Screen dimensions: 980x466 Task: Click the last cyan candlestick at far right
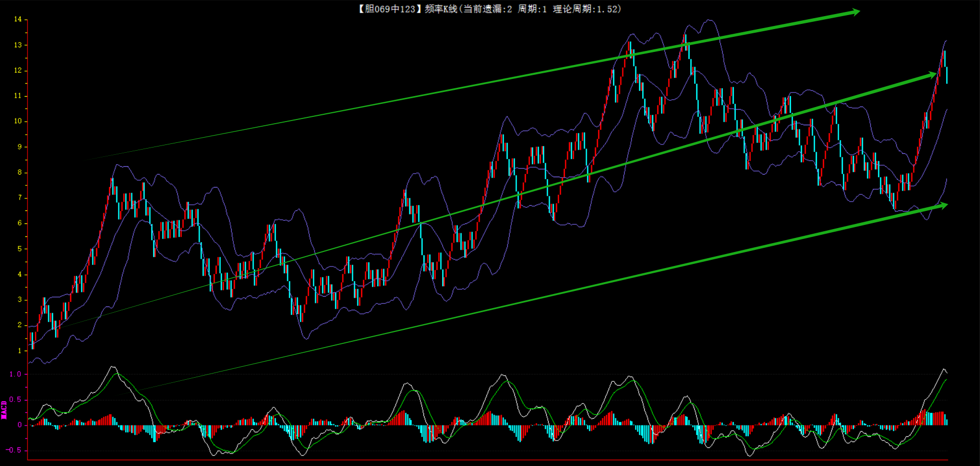coord(947,75)
